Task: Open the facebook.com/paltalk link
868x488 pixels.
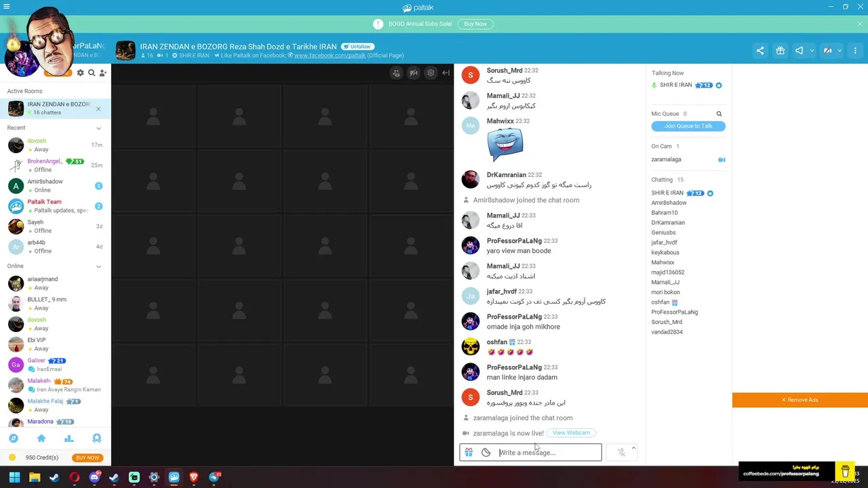Action: click(x=330, y=56)
